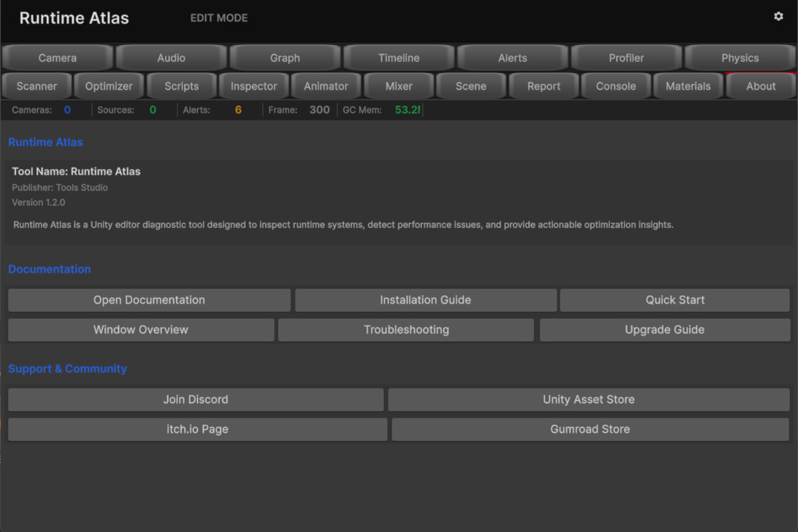Click the Runtime Atlas window title
The height and width of the screenshot is (532, 798).
point(74,18)
